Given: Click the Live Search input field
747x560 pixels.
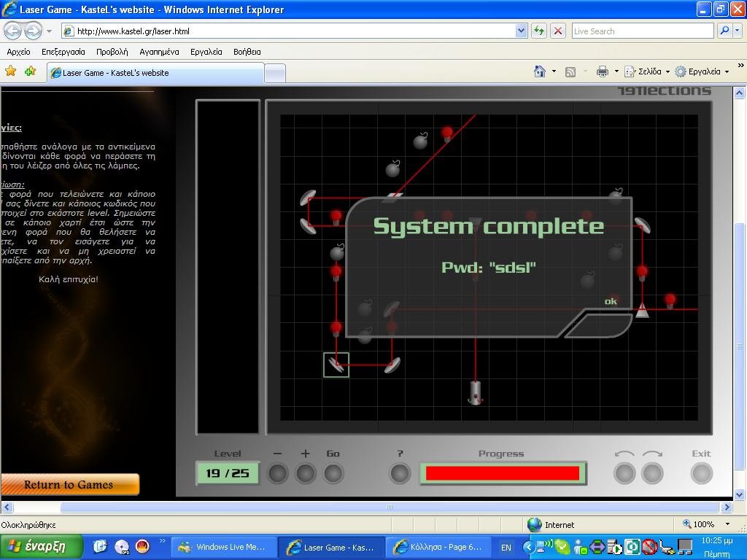Looking at the screenshot, I should click(x=642, y=31).
